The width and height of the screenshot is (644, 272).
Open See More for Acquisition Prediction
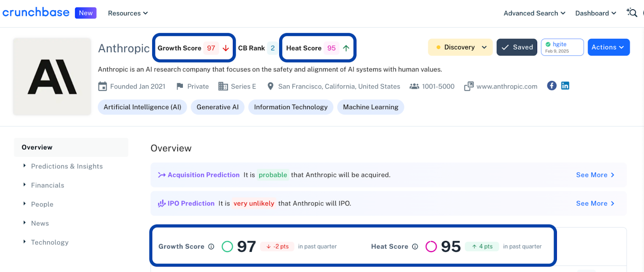tap(595, 175)
